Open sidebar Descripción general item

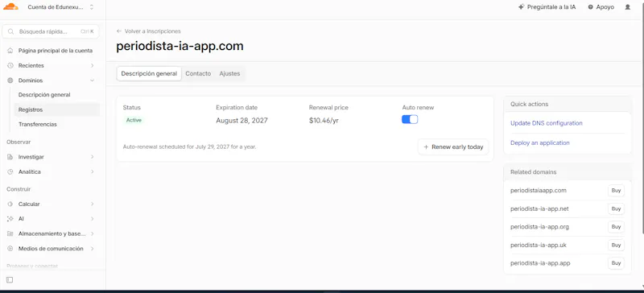(44, 94)
